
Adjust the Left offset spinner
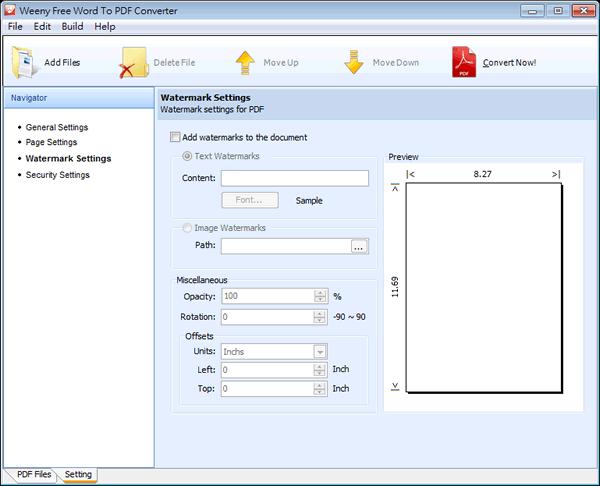[320, 370]
